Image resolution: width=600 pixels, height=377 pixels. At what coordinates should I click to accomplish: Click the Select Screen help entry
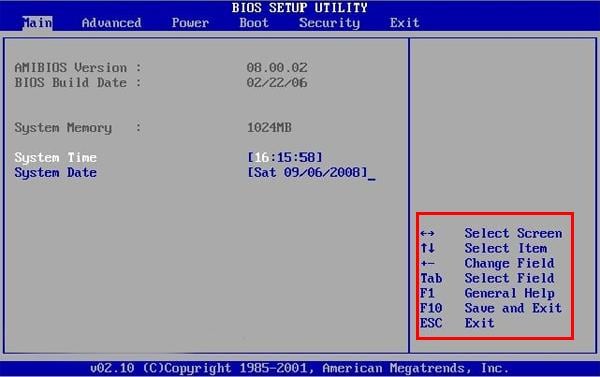tap(514, 233)
